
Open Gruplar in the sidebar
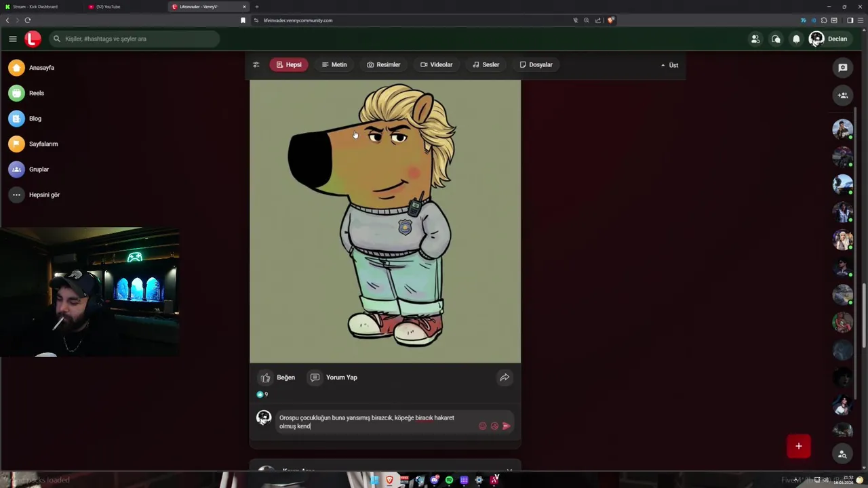point(29,169)
